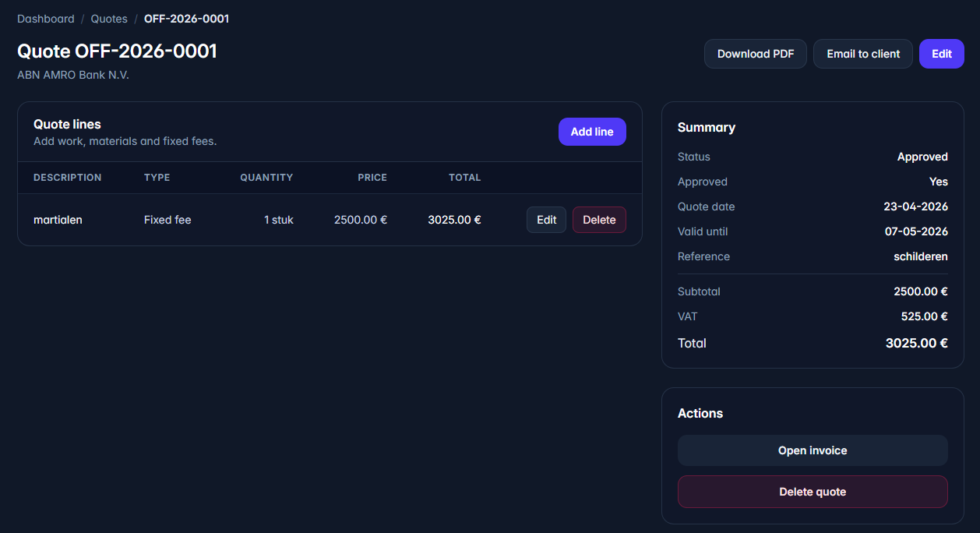Open the Quotes breadcrumb link

pyautogui.click(x=109, y=19)
